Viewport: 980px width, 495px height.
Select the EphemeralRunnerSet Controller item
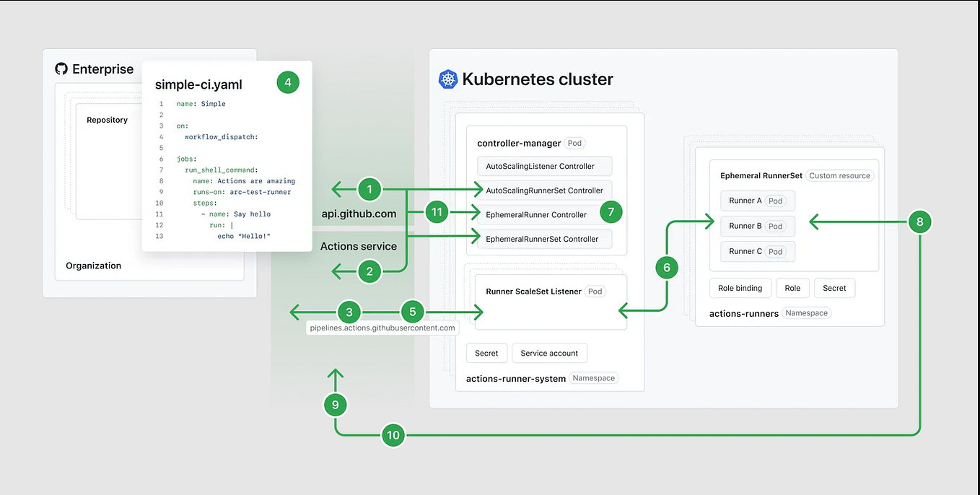click(x=544, y=239)
